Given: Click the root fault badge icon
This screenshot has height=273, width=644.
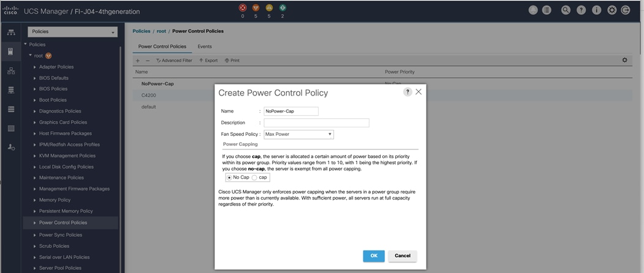Looking at the screenshot, I should pyautogui.click(x=48, y=56).
